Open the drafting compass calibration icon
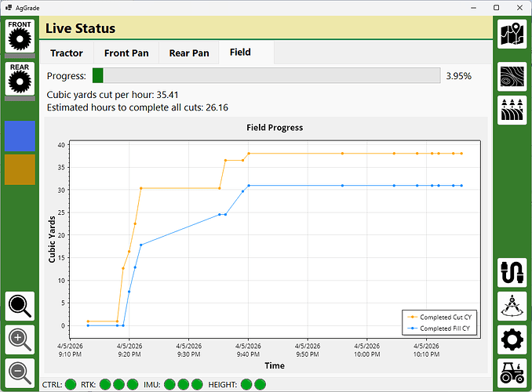The height and width of the screenshot is (392, 532). (x=512, y=306)
